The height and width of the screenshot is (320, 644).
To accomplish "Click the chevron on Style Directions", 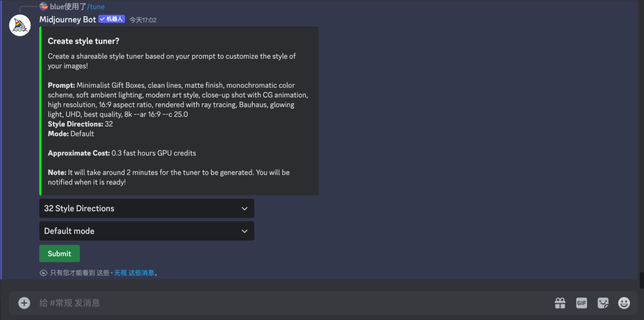I will 245,208.
